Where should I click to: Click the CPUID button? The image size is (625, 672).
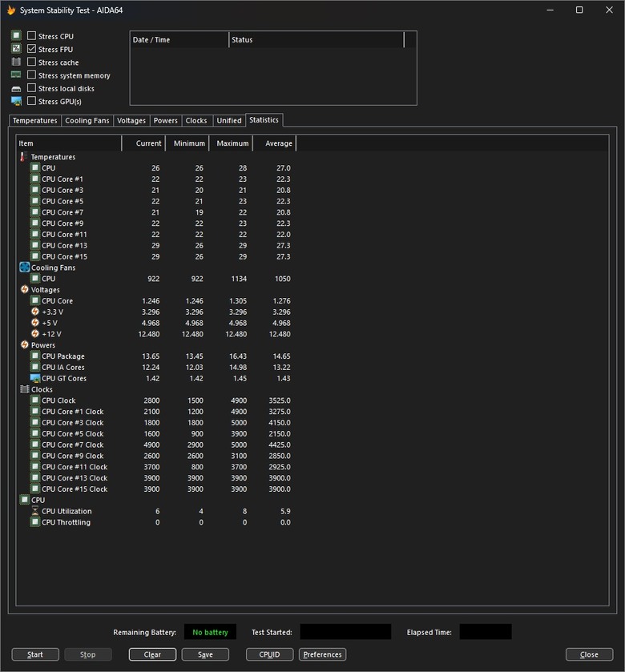point(269,654)
